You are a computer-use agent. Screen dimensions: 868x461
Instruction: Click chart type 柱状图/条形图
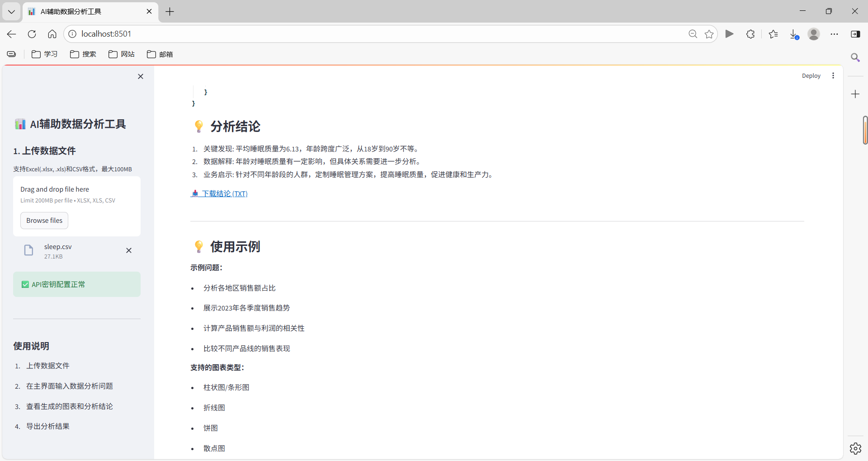coord(226,387)
